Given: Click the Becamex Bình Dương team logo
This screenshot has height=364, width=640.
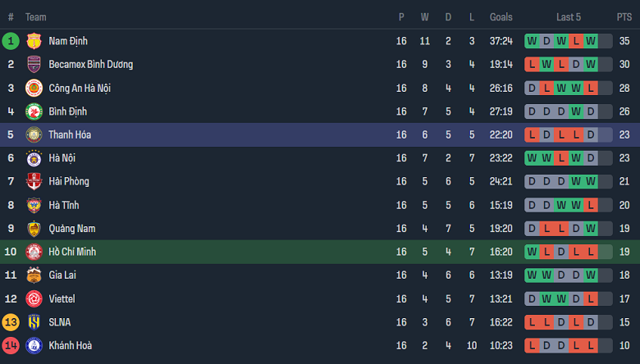Looking at the screenshot, I should coord(34,65).
